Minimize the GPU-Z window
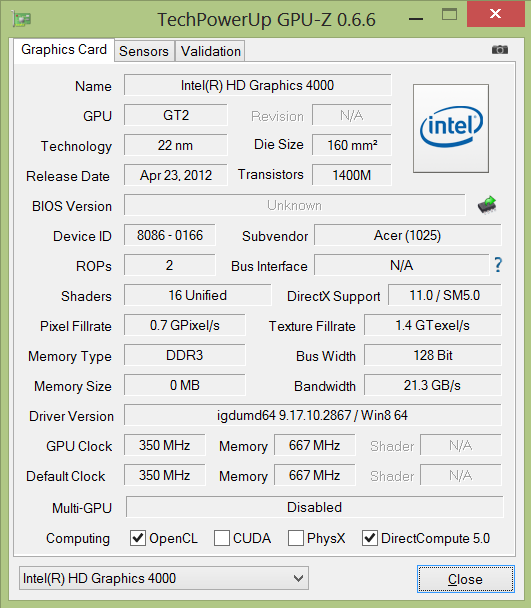This screenshot has height=608, width=531. pos(416,18)
